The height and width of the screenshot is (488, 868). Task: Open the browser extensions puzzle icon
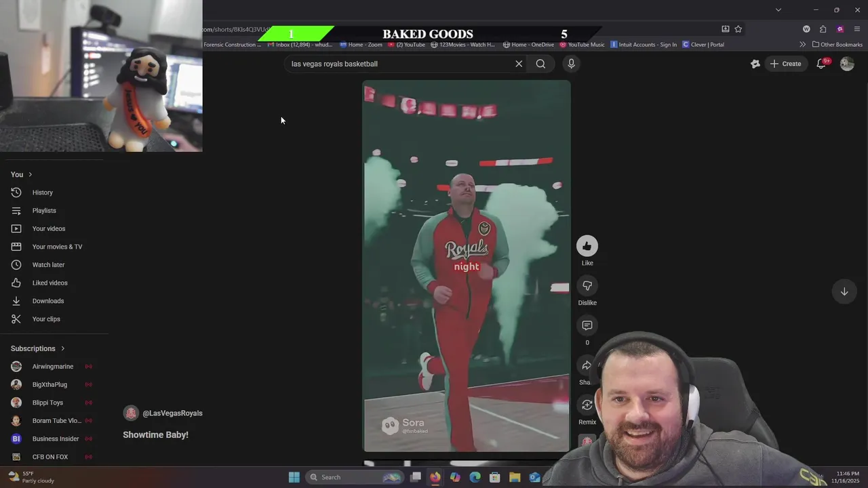point(823,29)
